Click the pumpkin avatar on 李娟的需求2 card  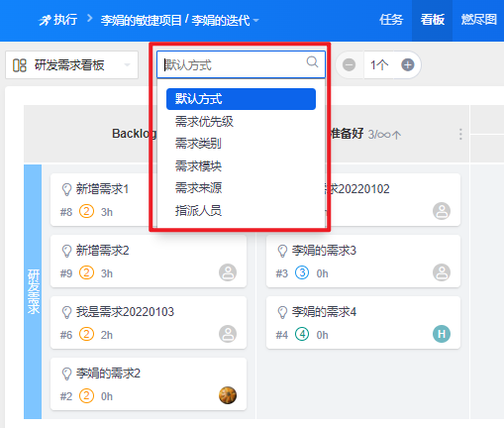pos(228,395)
